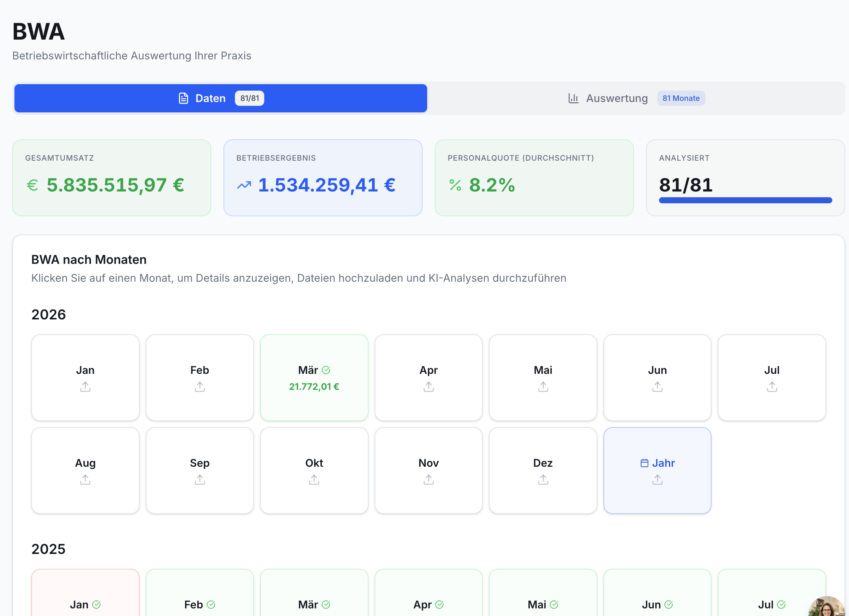
Task: Click the upload icon under Jan 2026
Action: click(85, 387)
